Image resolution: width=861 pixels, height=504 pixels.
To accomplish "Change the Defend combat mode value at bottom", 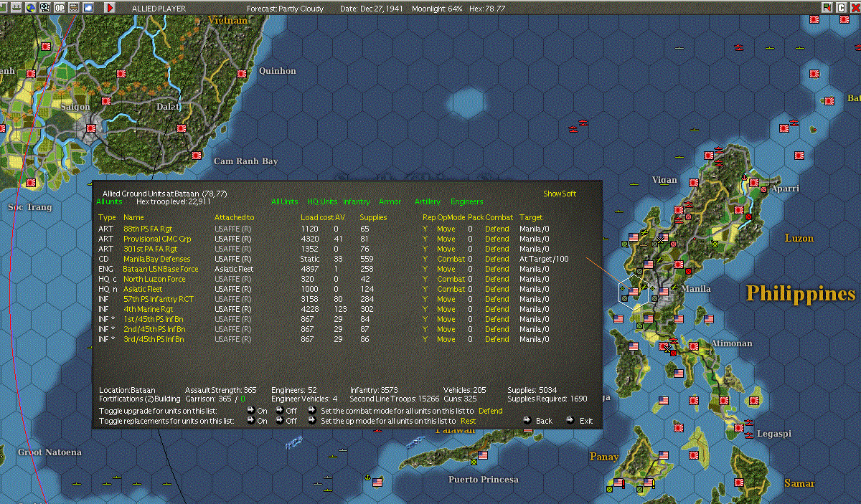I will pyautogui.click(x=491, y=411).
